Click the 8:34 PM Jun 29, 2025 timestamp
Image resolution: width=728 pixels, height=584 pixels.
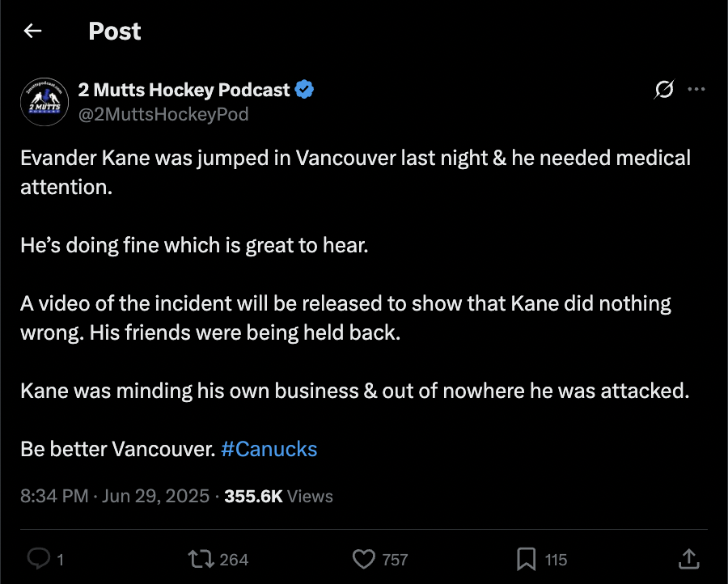[115, 496]
